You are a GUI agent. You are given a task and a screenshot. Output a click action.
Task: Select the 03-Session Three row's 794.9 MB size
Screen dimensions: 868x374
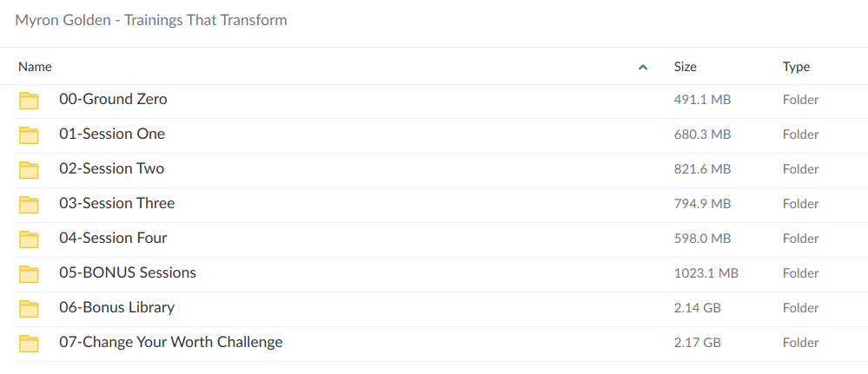click(x=702, y=204)
